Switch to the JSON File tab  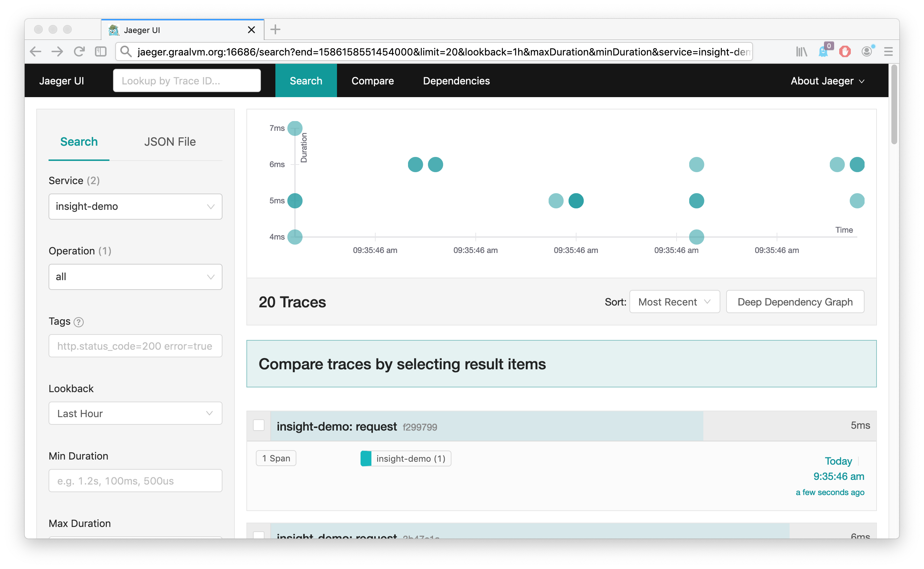[x=170, y=142]
